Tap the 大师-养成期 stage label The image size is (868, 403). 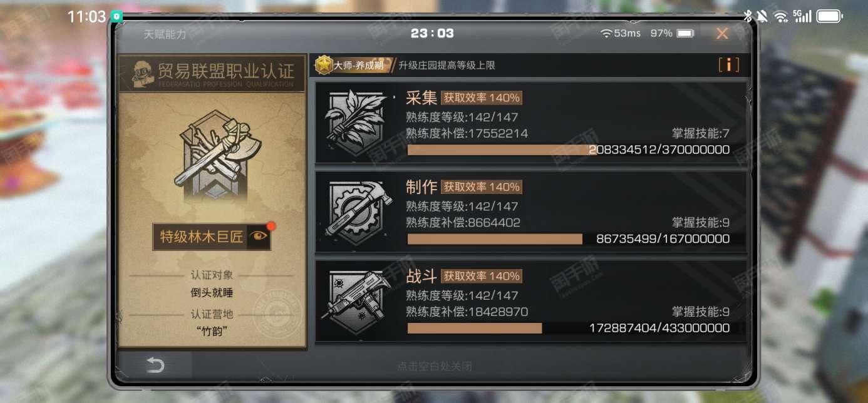[x=359, y=65]
